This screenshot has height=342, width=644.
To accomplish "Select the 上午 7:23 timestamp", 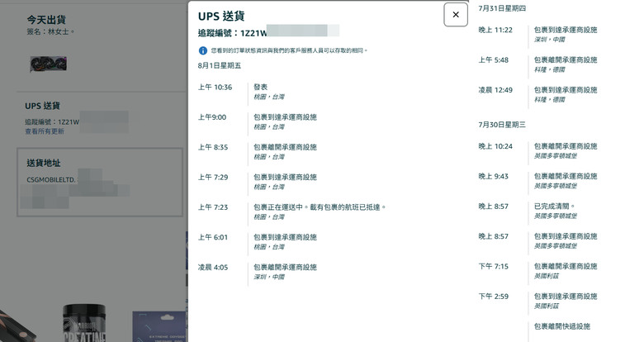I will [x=213, y=207].
